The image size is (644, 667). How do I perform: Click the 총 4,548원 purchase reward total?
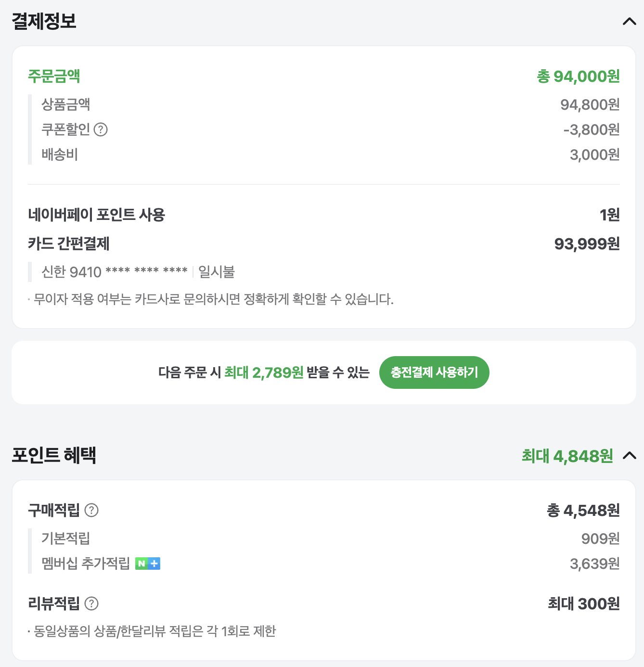pos(583,510)
